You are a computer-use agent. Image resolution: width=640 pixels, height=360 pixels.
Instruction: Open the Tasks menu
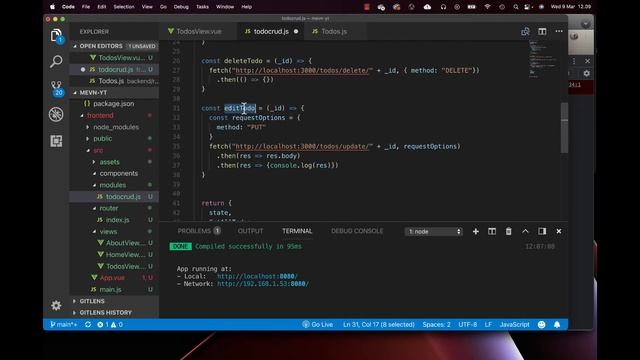pos(202,7)
